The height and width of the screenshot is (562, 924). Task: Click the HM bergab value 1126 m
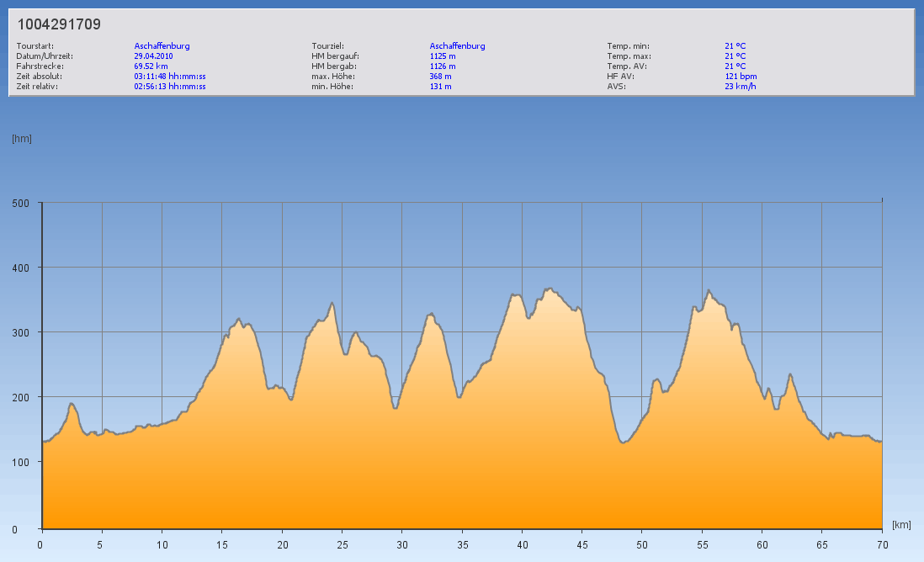(x=443, y=66)
